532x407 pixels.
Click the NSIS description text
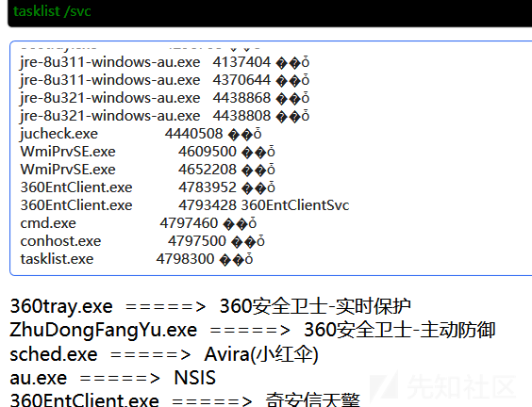tap(194, 378)
